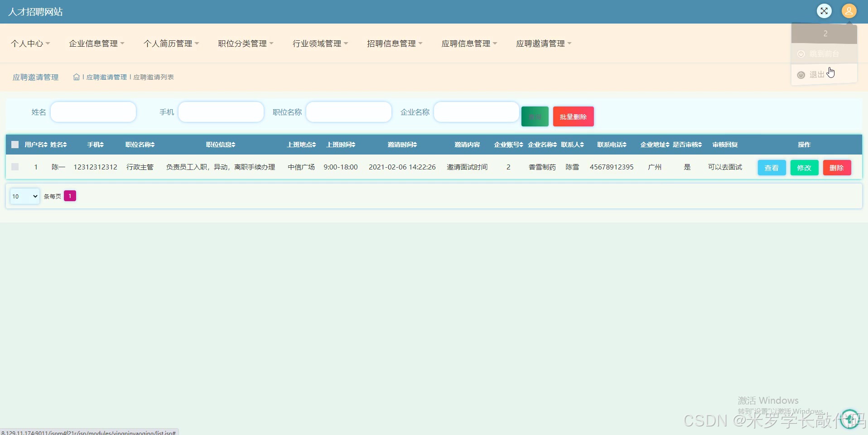Check the row checkbox for 陈一
Image resolution: width=868 pixels, height=435 pixels.
click(x=15, y=167)
